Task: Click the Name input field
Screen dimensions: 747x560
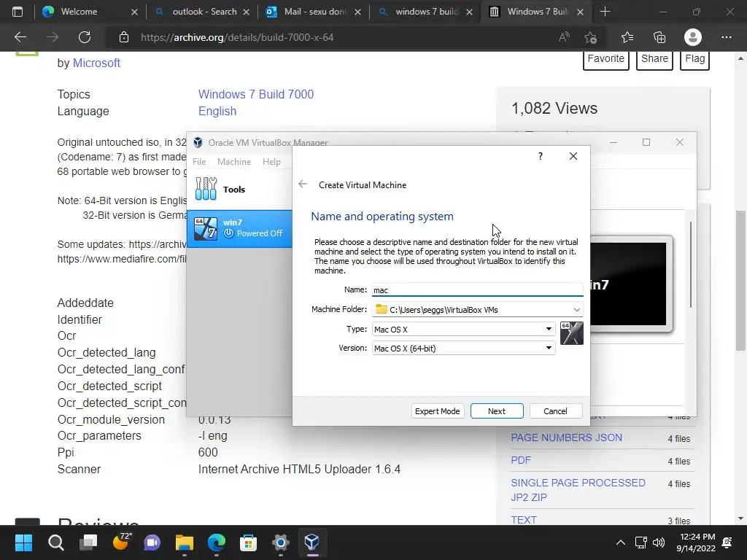Action: (x=477, y=290)
